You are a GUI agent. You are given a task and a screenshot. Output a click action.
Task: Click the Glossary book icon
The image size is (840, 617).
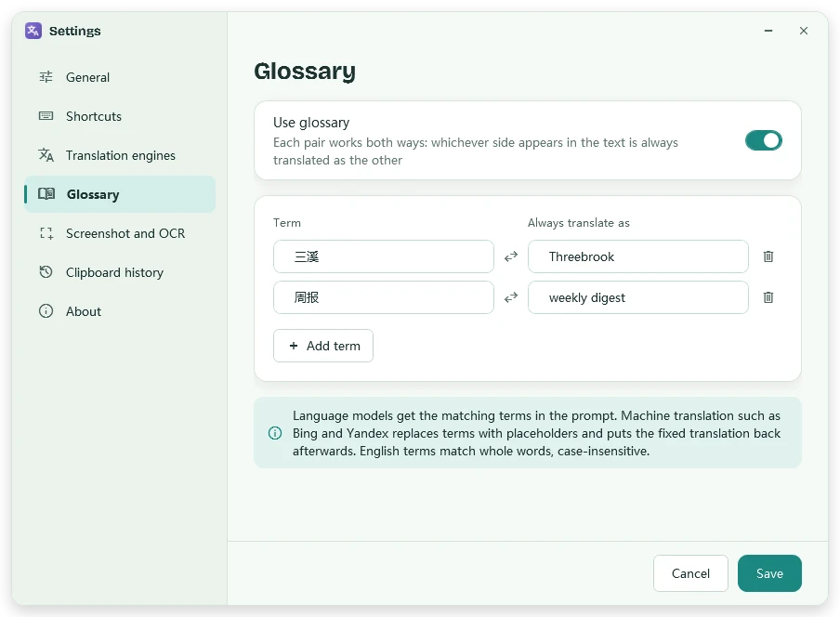[46, 194]
